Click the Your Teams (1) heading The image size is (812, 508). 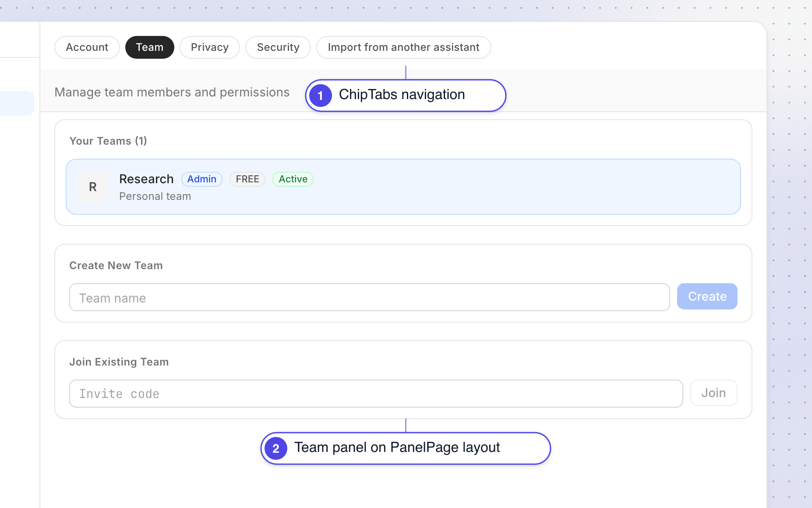click(108, 141)
